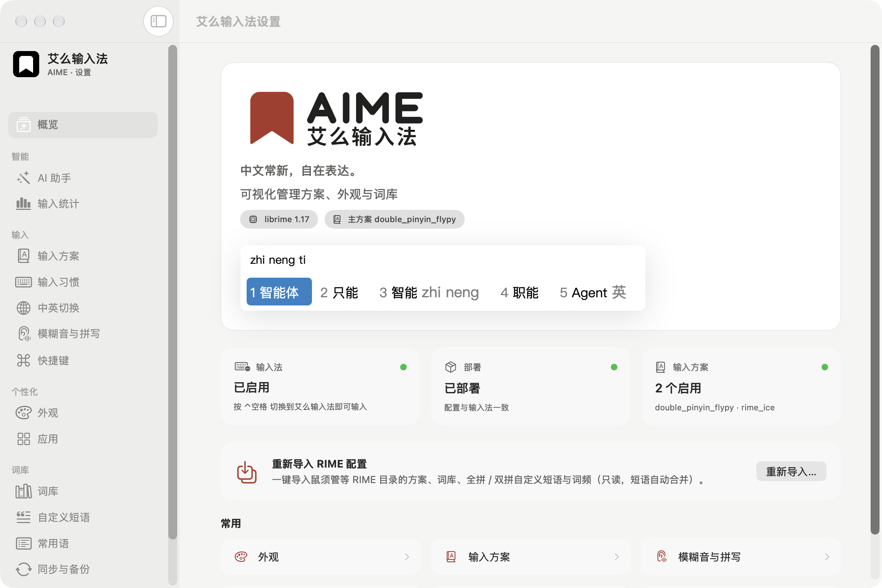This screenshot has height=588, width=882.
Task: Click the 词库 books icon
Action: pos(23,491)
